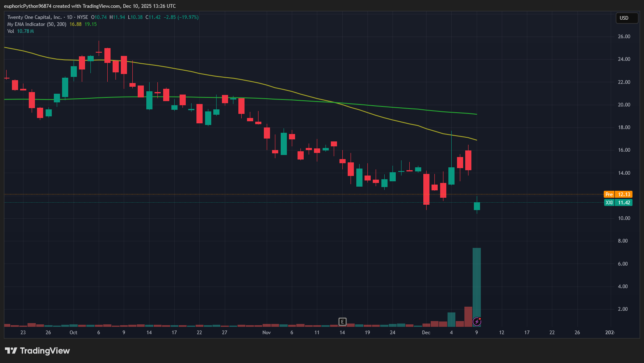The height and width of the screenshot is (363, 644).
Task: Hide the Vol volume indicator
Action: [11, 31]
